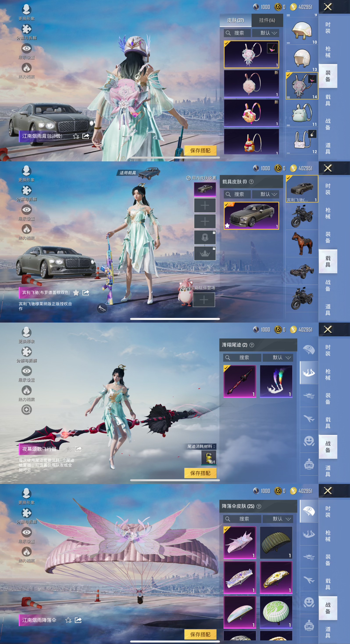Open the 局内皮肤设置 link

(x=202, y=178)
